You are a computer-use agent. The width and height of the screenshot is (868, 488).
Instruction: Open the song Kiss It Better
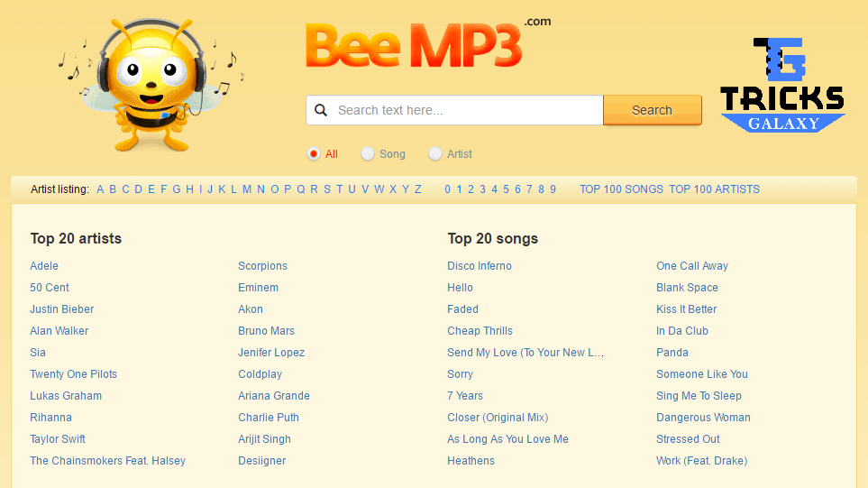(687, 309)
